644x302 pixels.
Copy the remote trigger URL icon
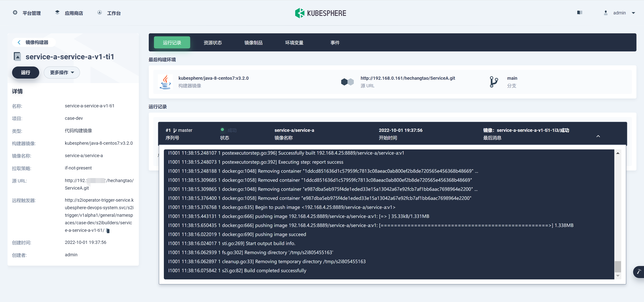[x=108, y=231]
